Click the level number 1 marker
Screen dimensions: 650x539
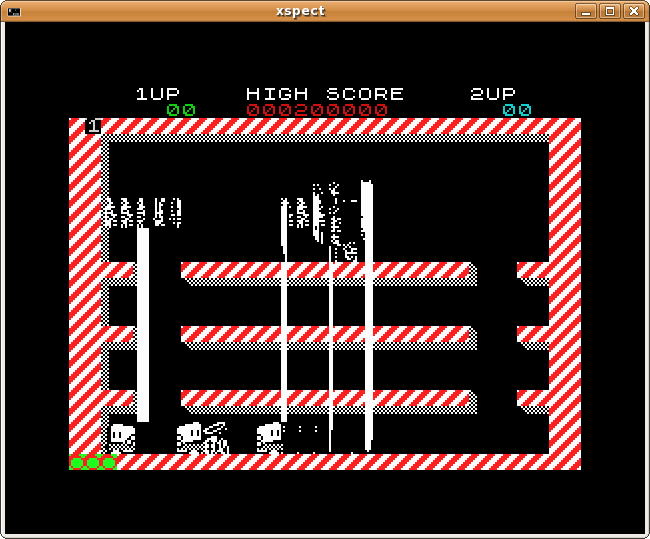click(94, 126)
